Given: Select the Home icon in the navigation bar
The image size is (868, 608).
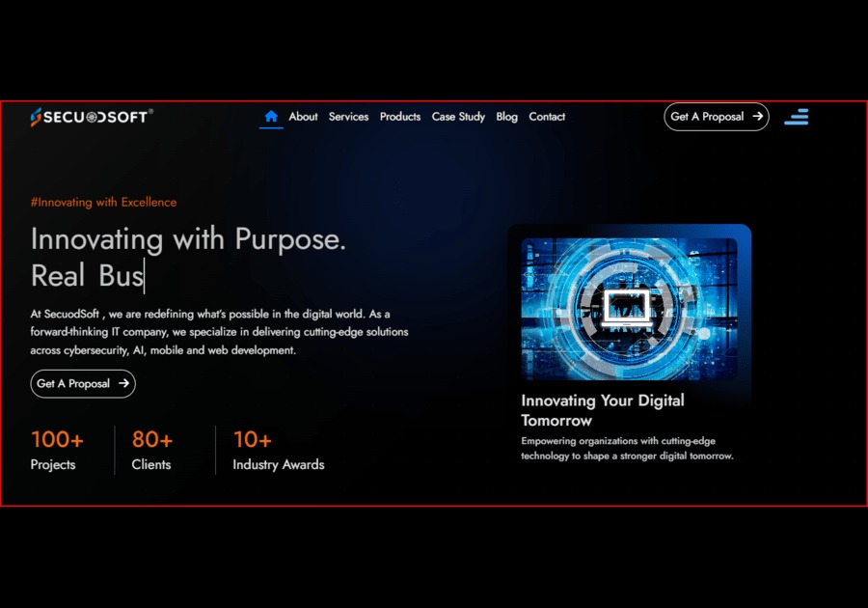Looking at the screenshot, I should click(x=270, y=116).
